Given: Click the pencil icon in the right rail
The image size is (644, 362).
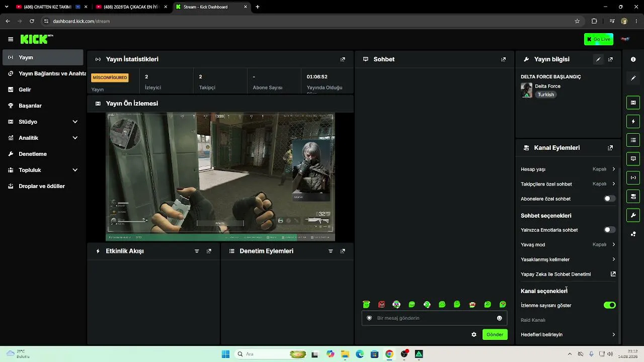Looking at the screenshot, I should coord(633,78).
